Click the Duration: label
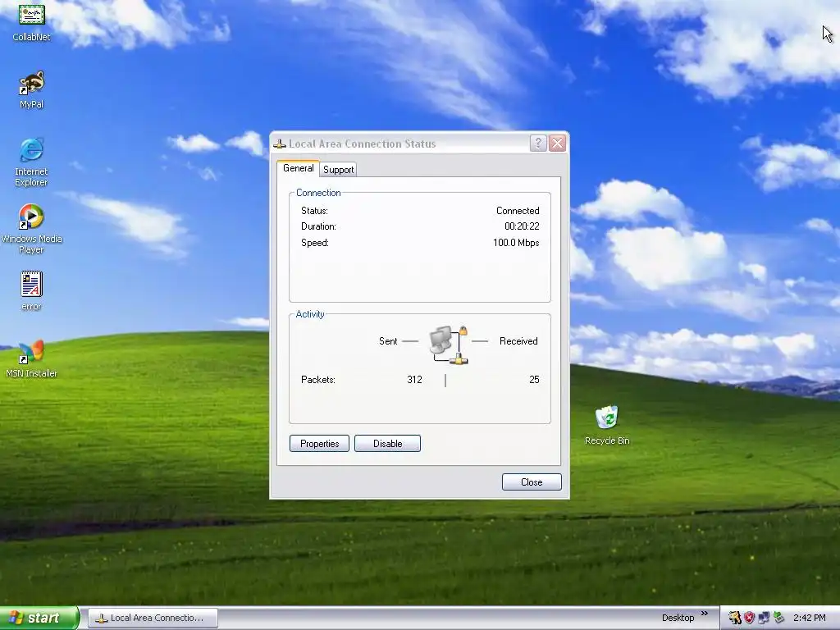The width and height of the screenshot is (840, 630). click(x=319, y=226)
